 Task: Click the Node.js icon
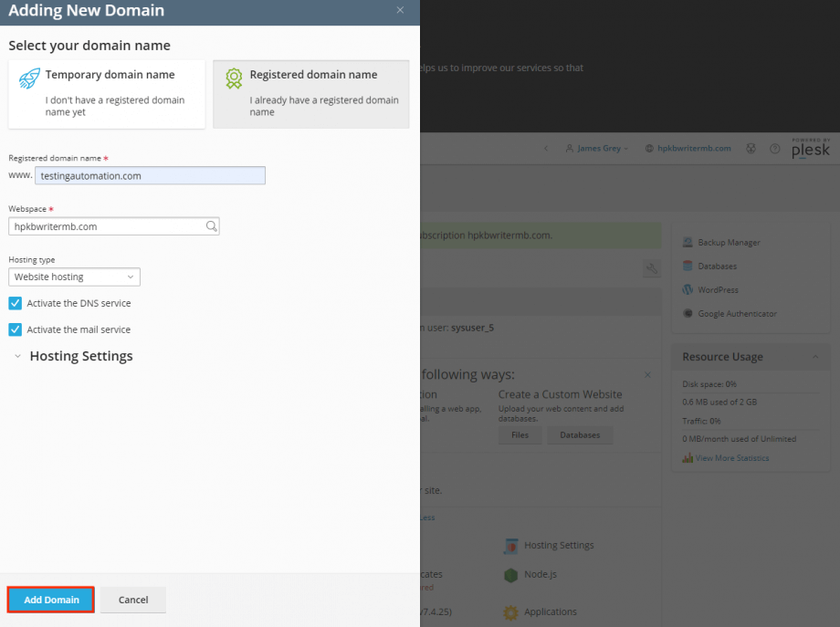[x=511, y=574]
